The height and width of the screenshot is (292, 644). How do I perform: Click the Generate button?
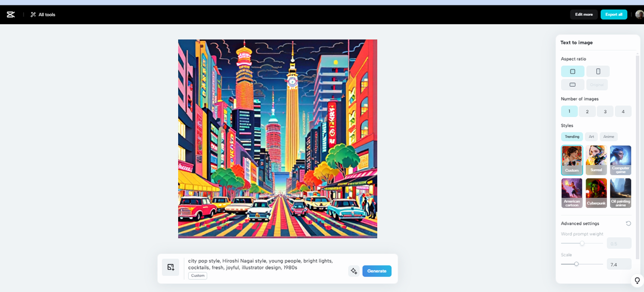point(377,271)
